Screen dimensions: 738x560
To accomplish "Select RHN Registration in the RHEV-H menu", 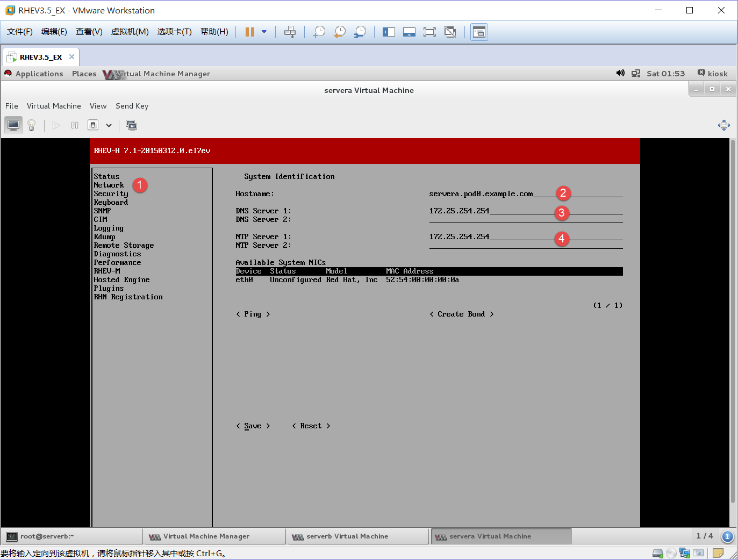I will 128,297.
